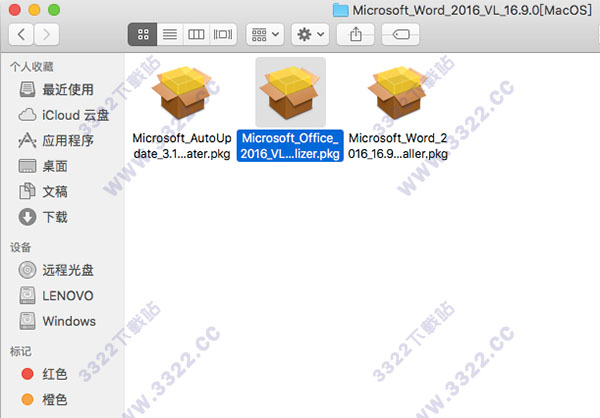Select the Microsoft_Word_2016 installer package icon
The width and height of the screenshot is (600, 418).
click(x=398, y=92)
